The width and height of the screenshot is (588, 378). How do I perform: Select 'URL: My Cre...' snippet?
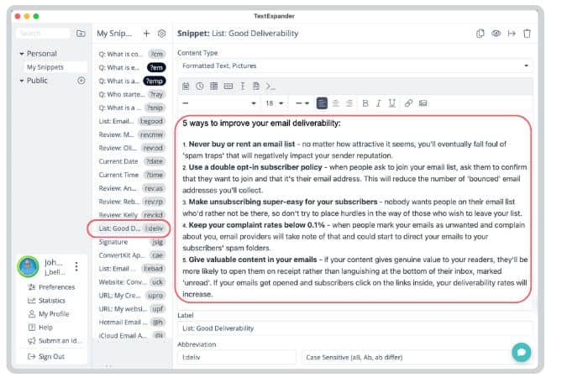(x=131, y=296)
